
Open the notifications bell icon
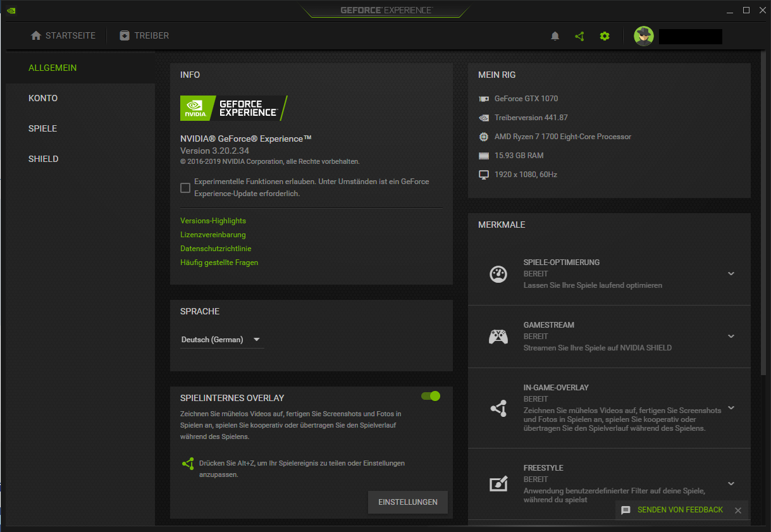pyautogui.click(x=555, y=36)
